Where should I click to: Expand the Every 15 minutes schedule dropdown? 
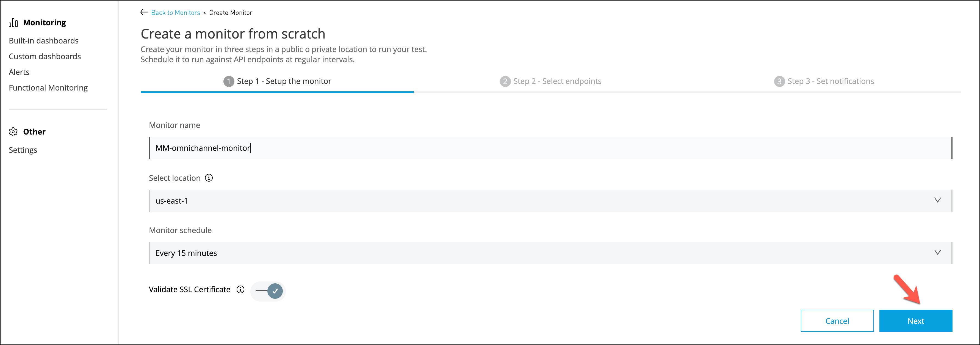tap(550, 253)
